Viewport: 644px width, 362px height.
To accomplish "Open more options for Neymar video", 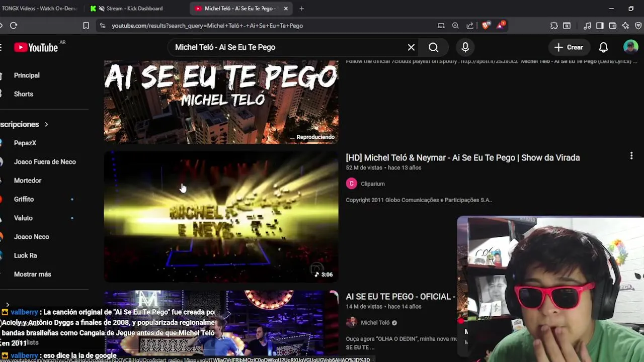I will 631,156.
